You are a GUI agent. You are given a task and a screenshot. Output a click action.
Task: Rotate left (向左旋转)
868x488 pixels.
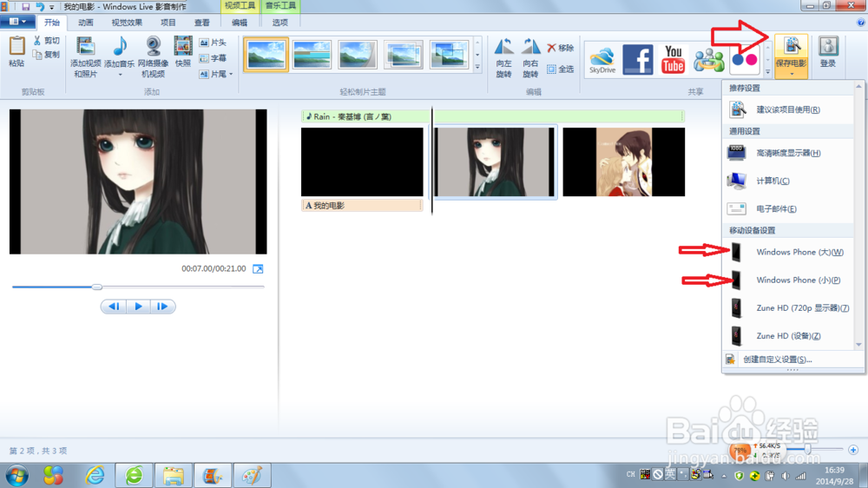click(503, 57)
